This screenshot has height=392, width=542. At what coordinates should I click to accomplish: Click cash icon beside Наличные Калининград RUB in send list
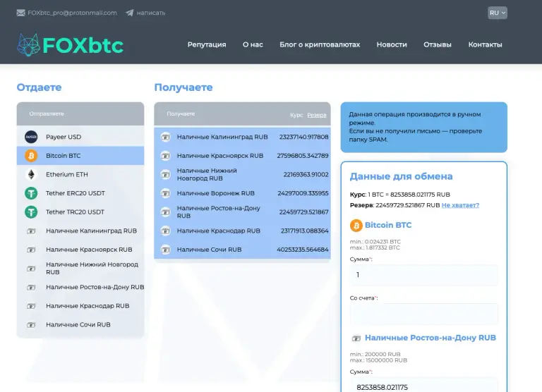point(31,231)
